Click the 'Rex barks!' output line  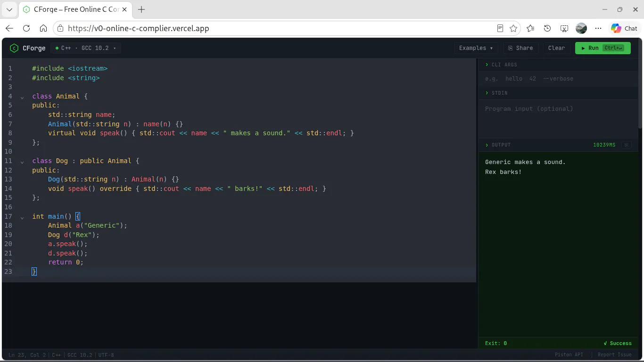[503, 172]
